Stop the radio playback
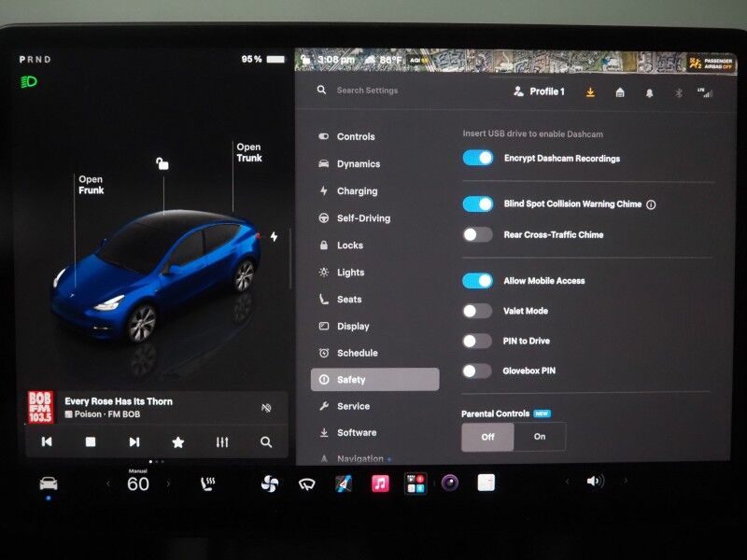 (91, 441)
